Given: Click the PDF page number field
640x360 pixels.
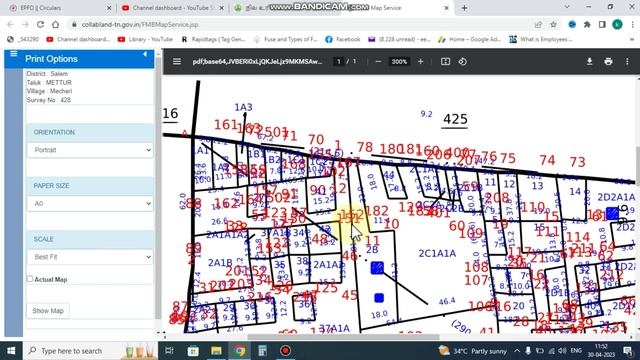Looking at the screenshot, I should tap(338, 62).
